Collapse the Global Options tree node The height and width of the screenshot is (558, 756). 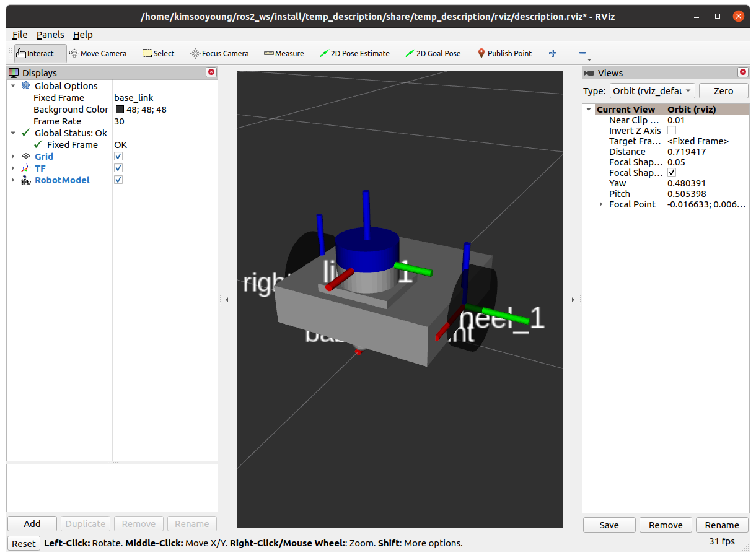(13, 86)
